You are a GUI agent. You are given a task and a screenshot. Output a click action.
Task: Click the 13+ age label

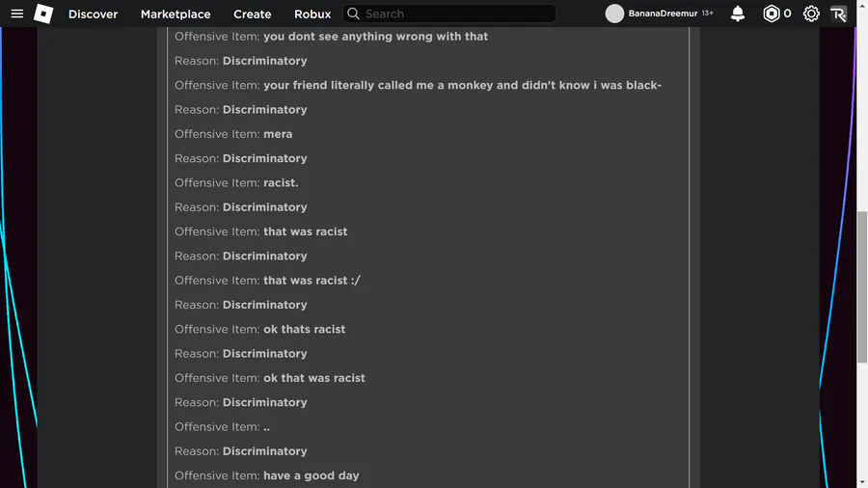[708, 14]
